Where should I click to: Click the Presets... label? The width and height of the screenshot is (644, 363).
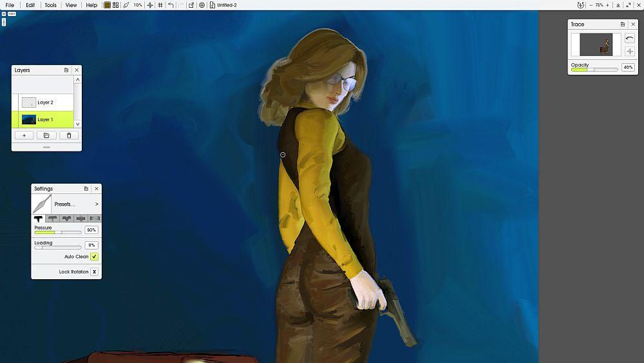pos(64,204)
